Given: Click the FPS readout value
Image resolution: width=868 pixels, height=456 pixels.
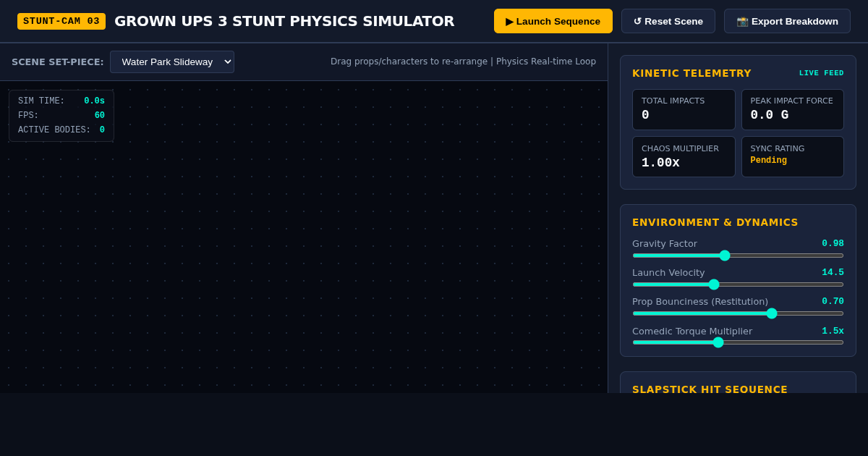Looking at the screenshot, I should (x=99, y=116).
